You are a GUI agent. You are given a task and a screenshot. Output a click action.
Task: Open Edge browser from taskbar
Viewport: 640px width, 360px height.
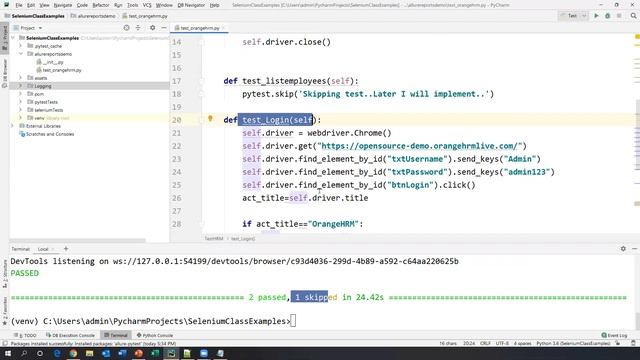click(x=57, y=353)
